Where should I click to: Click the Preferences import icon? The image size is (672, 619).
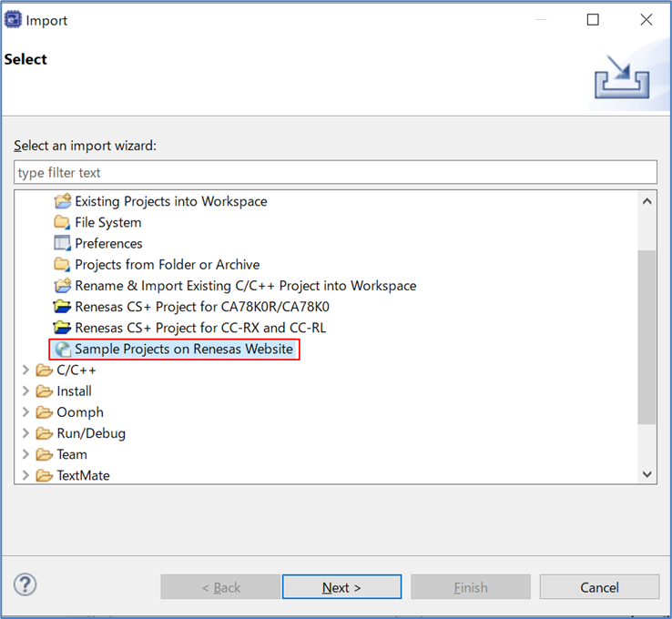pyautogui.click(x=62, y=243)
